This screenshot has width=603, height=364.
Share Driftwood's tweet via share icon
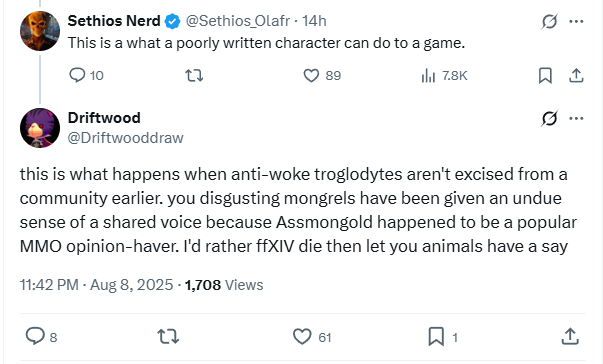(x=570, y=336)
